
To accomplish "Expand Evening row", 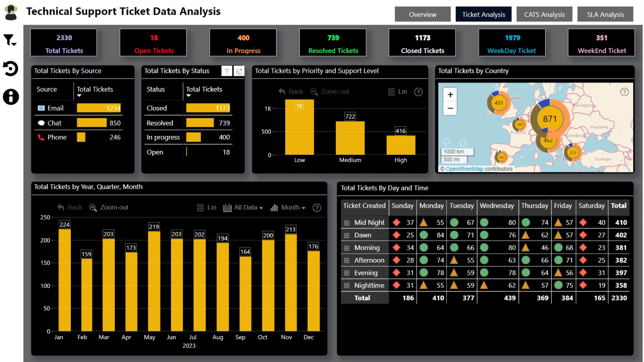I will coord(346,273).
